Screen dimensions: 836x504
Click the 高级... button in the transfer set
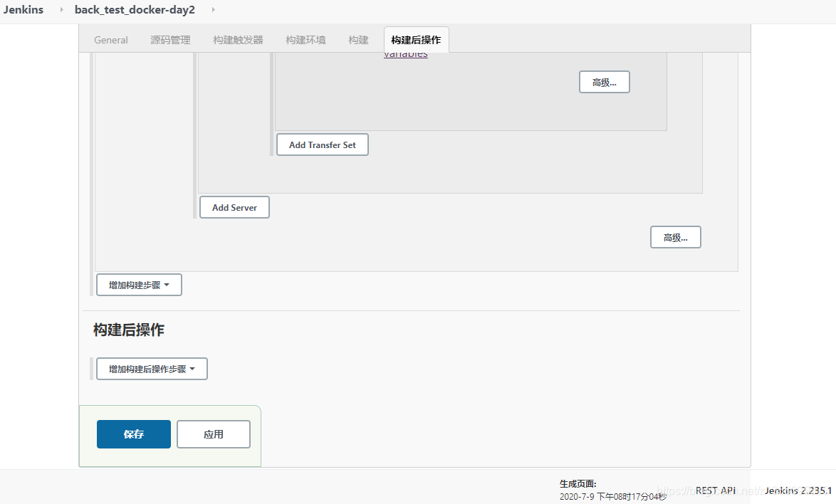(604, 82)
